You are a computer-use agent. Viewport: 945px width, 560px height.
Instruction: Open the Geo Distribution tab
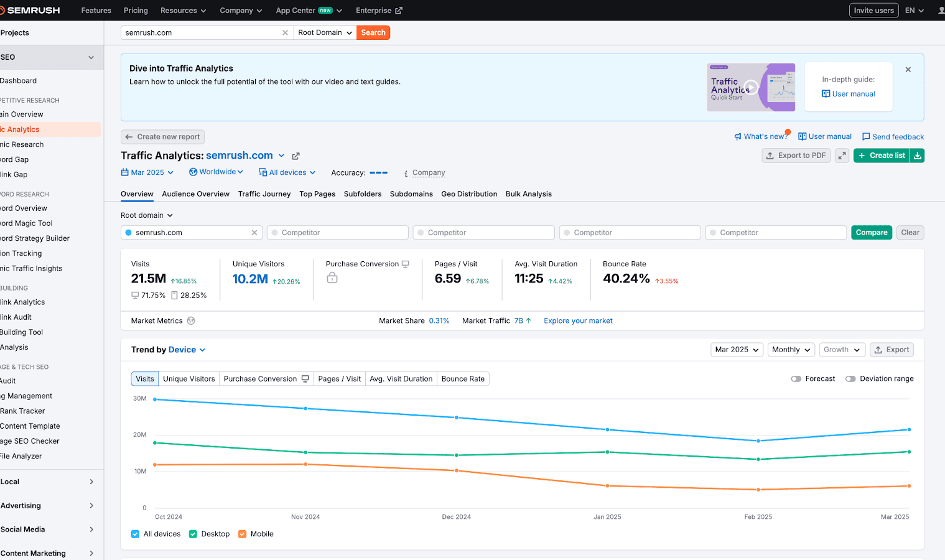(x=469, y=194)
